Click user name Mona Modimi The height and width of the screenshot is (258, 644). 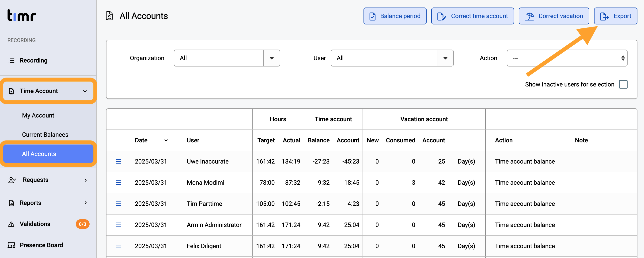pyautogui.click(x=205, y=183)
